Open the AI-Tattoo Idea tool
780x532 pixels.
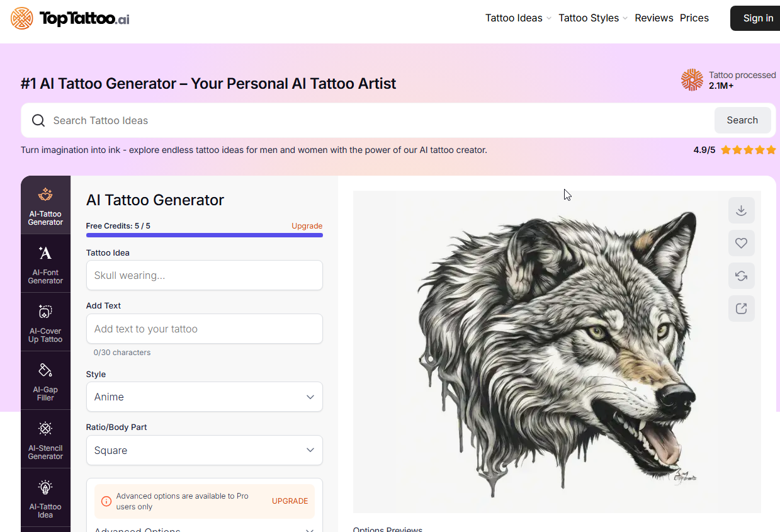pos(45,497)
